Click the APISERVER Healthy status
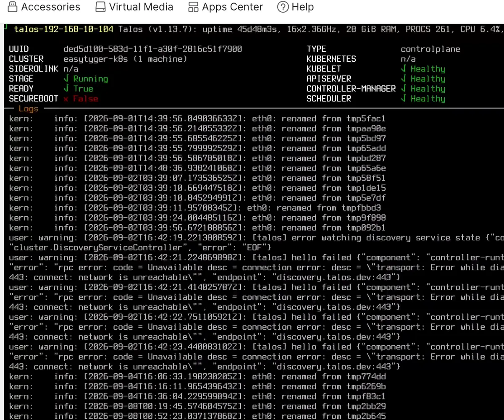 [423, 79]
